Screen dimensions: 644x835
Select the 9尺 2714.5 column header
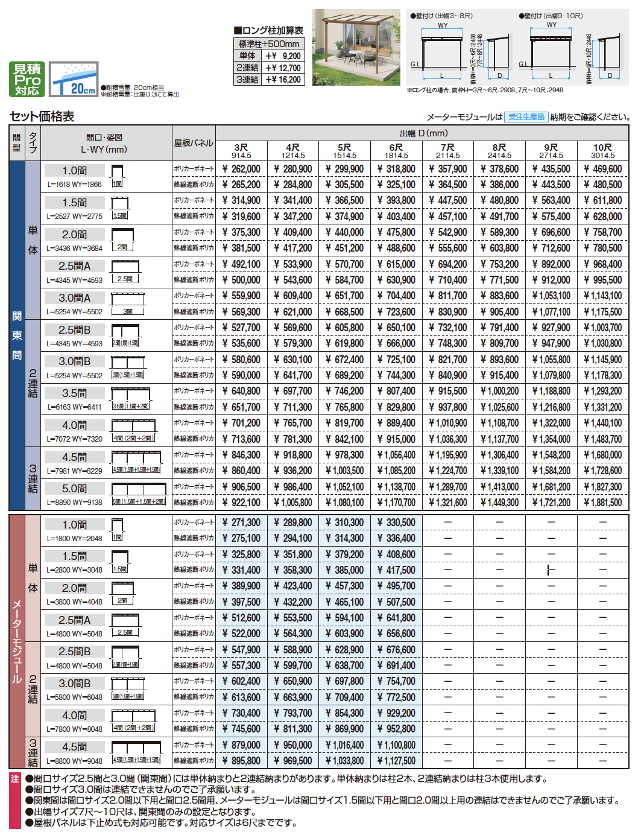551,151
